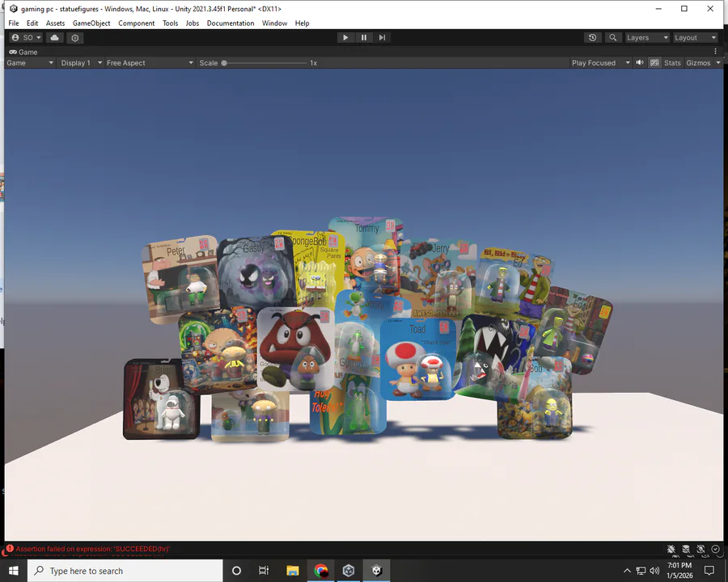Open the Edit menu

pos(32,23)
